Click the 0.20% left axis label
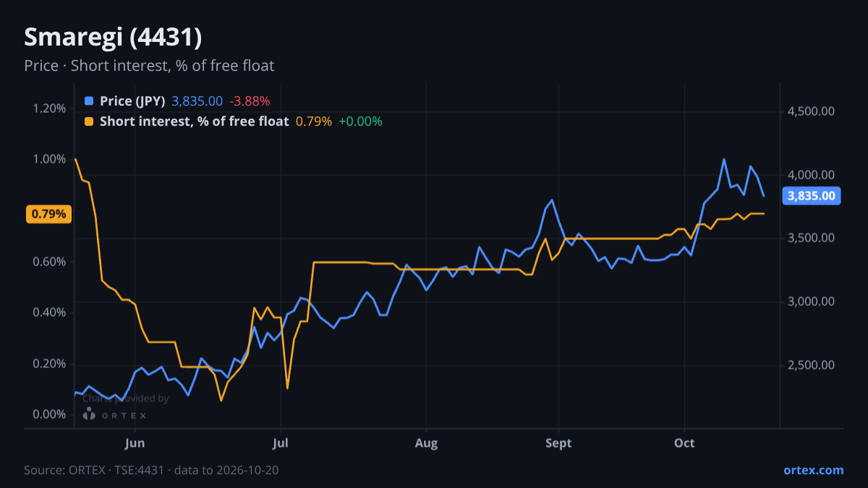 coord(50,364)
